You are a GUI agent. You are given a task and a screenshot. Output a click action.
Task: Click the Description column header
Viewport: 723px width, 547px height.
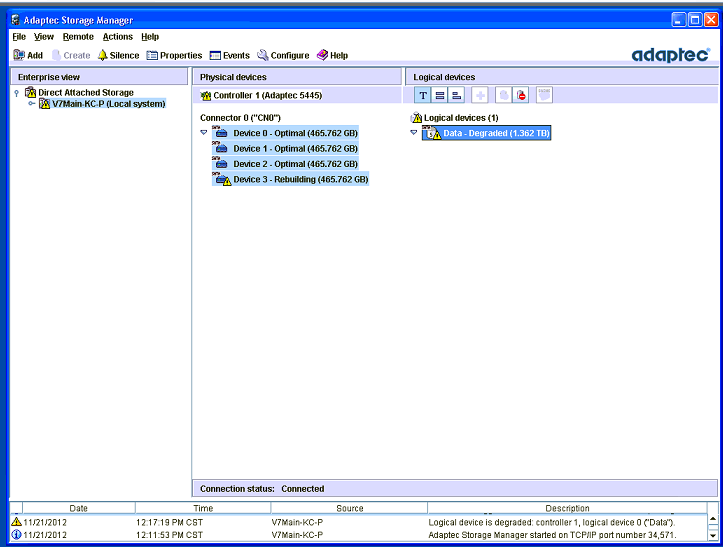click(x=567, y=508)
